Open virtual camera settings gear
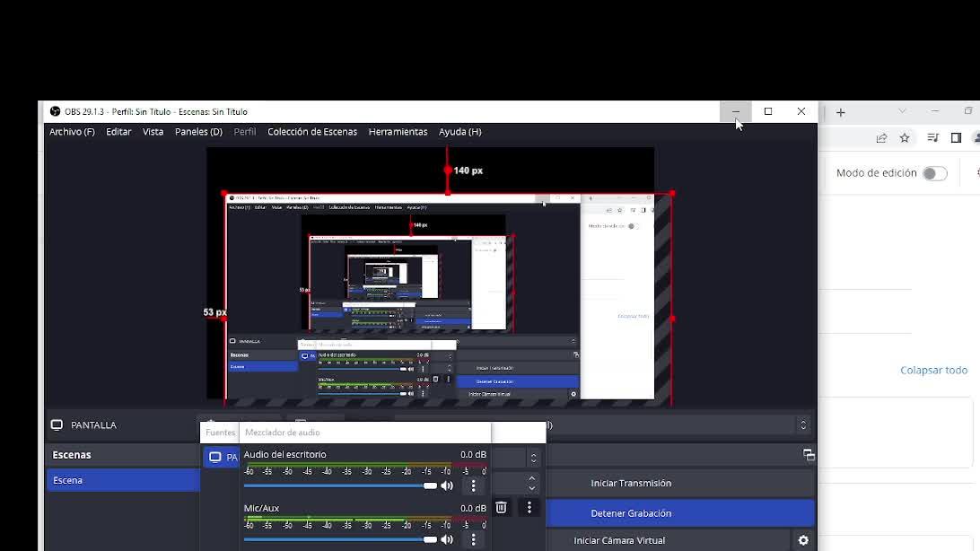The width and height of the screenshot is (980, 551). click(804, 540)
